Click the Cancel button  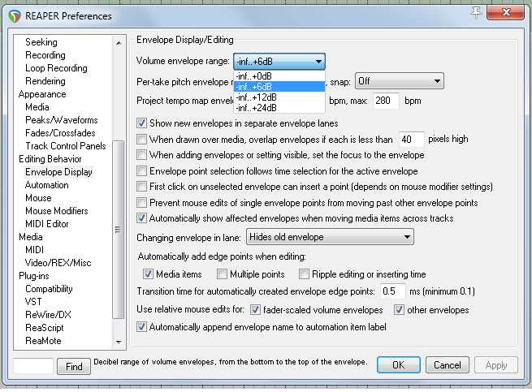pos(448,365)
